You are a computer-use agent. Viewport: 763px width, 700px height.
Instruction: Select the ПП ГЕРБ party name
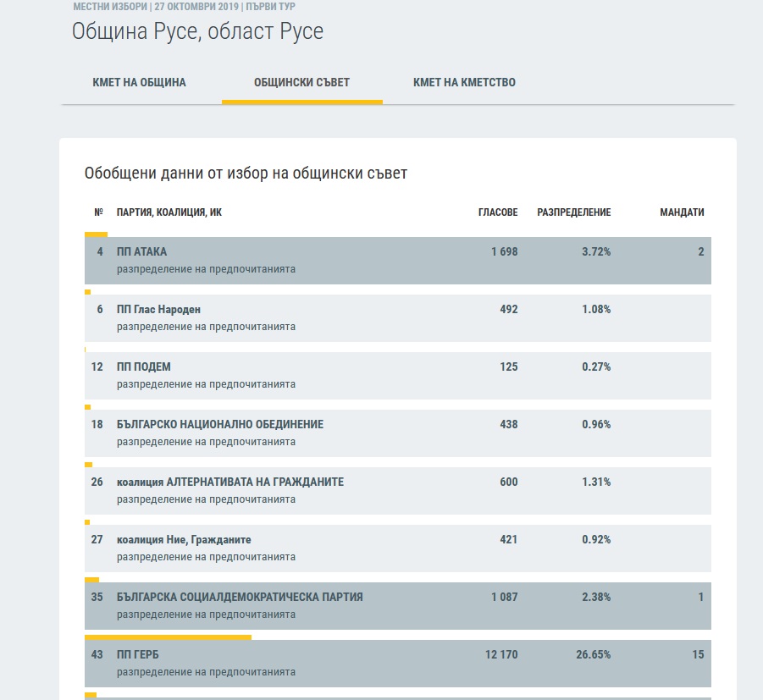click(x=138, y=655)
